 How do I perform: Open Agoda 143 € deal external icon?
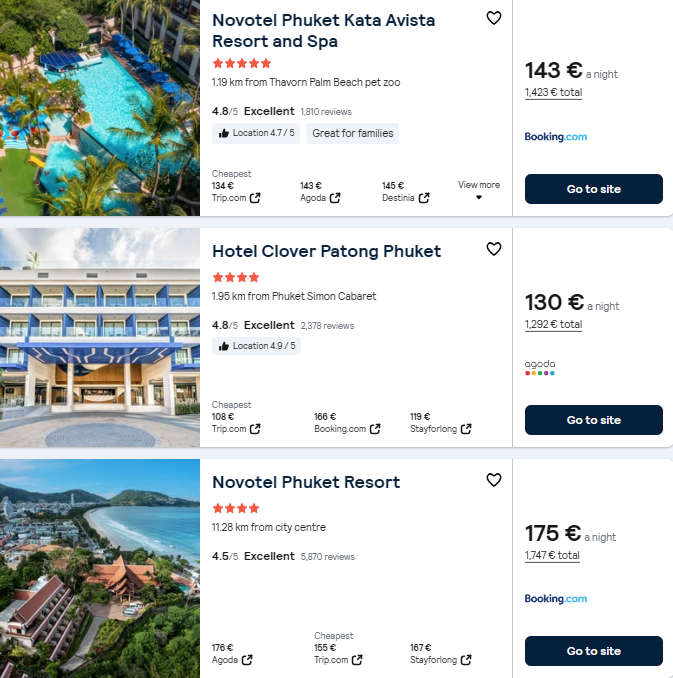tap(335, 198)
